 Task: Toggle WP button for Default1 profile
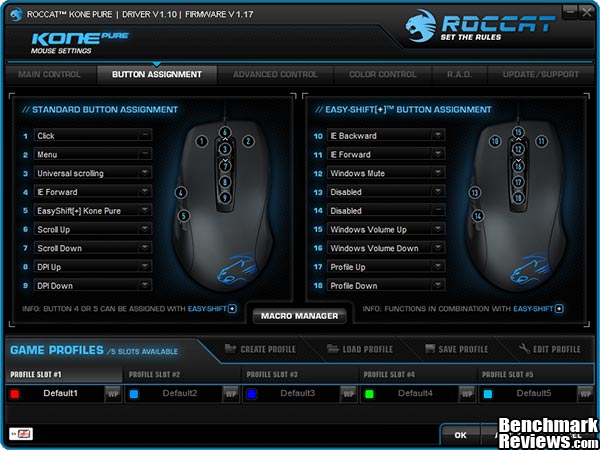tap(112, 394)
